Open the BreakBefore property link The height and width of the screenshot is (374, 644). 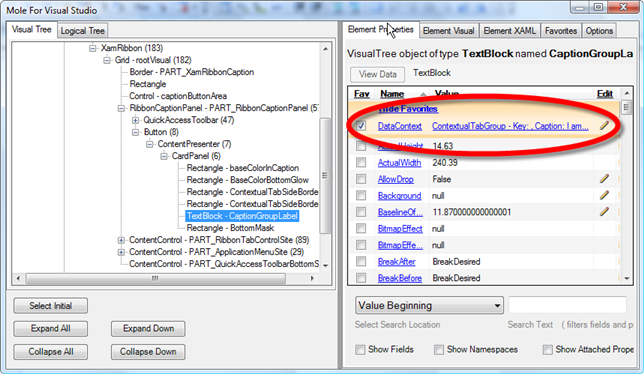click(400, 278)
